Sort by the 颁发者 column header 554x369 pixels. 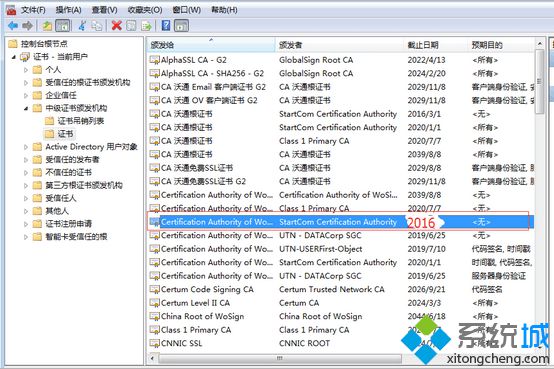pyautogui.click(x=340, y=45)
